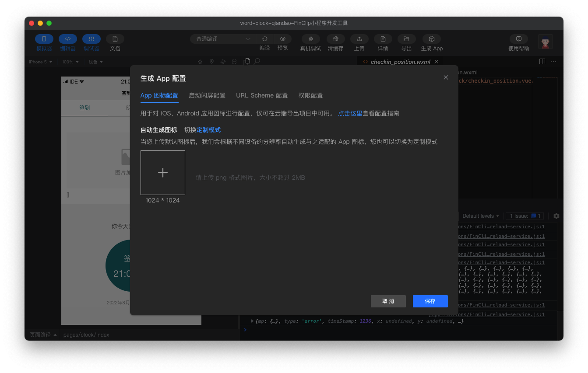
Task: Switch to 启动闪屏配置 tab
Action: 207,96
